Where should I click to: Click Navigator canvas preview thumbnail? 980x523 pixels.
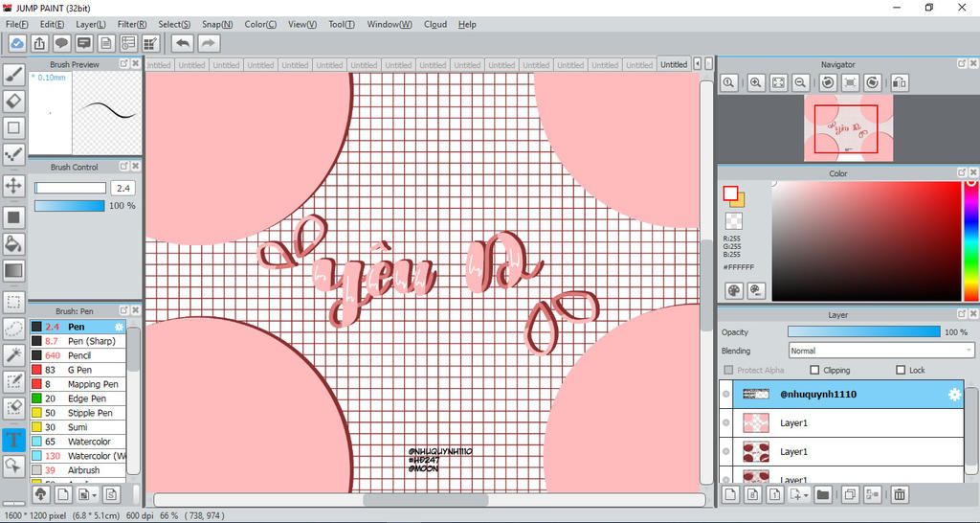pyautogui.click(x=848, y=128)
